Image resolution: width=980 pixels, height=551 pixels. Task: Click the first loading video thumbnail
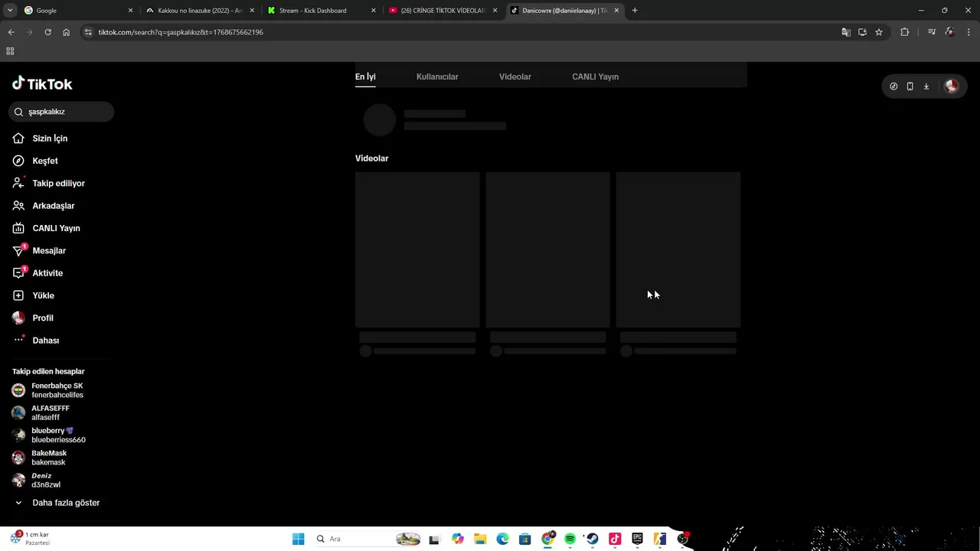[417, 249]
